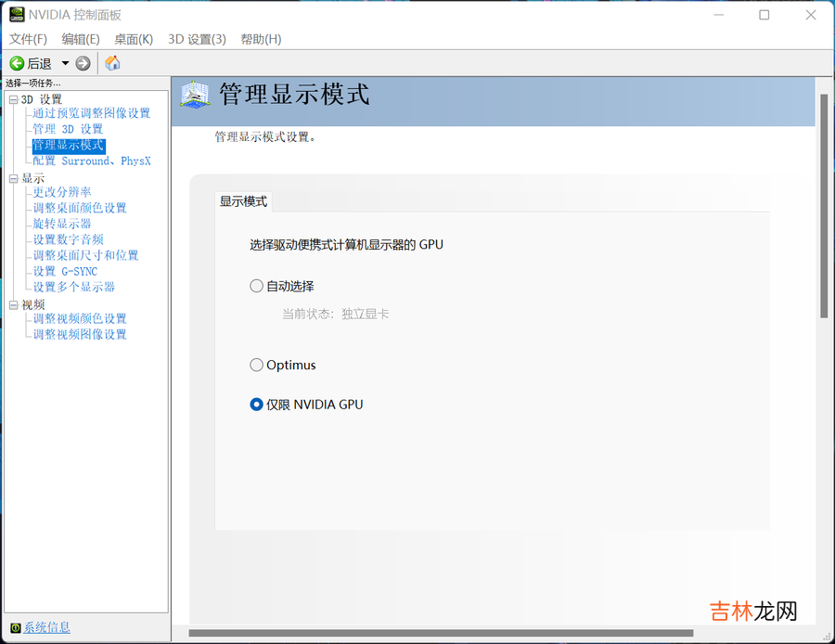Select the 自动选择 radio button
This screenshot has width=835, height=644.
click(x=257, y=286)
